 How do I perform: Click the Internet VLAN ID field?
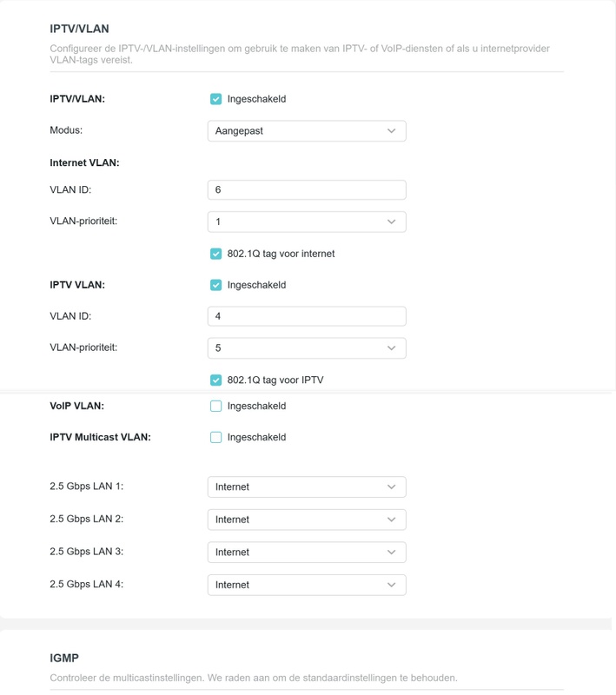[x=306, y=189]
